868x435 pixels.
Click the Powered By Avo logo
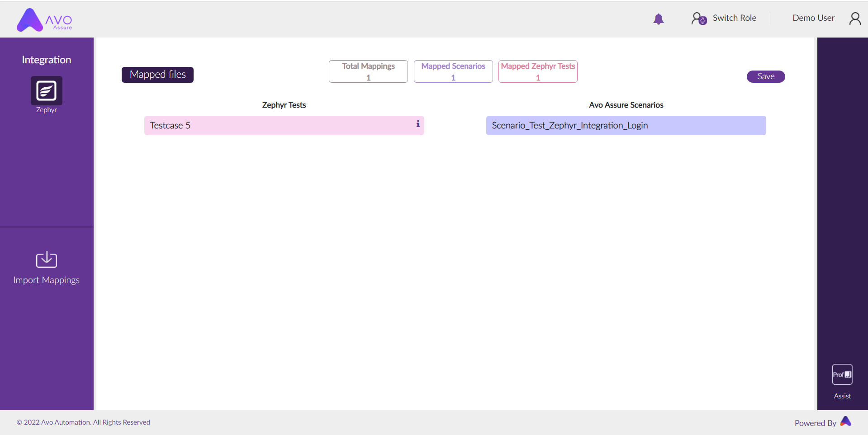pyautogui.click(x=846, y=421)
